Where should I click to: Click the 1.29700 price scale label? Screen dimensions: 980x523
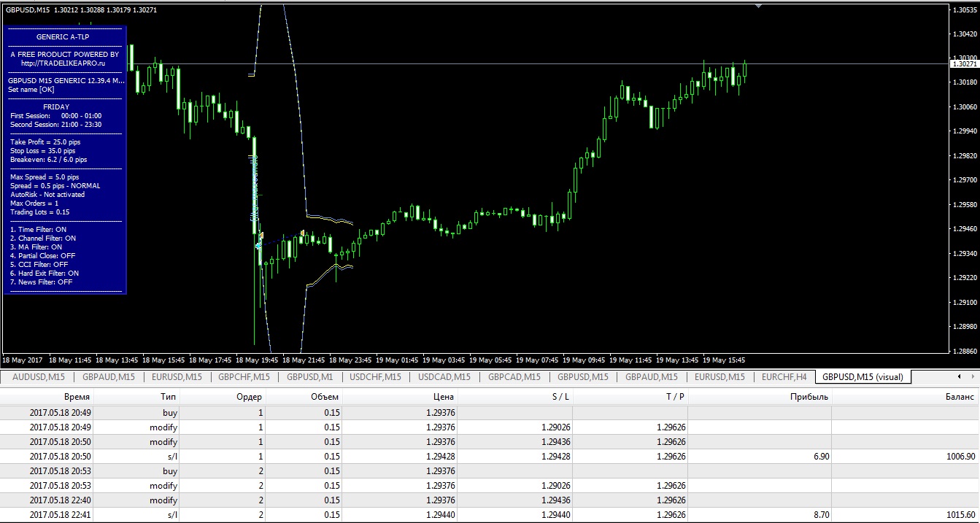(x=965, y=179)
